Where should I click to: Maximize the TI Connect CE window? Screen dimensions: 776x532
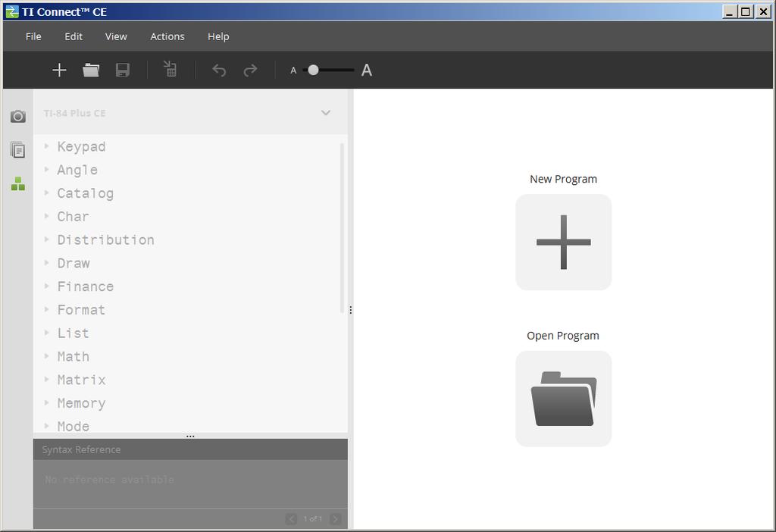coord(746,11)
